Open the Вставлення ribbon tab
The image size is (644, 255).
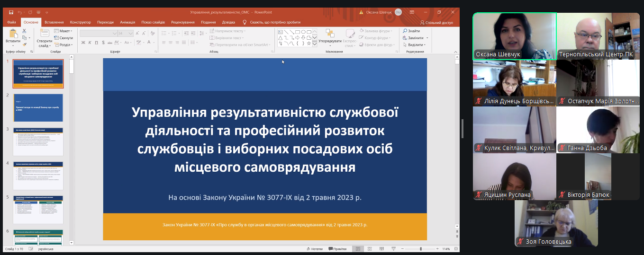click(x=54, y=22)
